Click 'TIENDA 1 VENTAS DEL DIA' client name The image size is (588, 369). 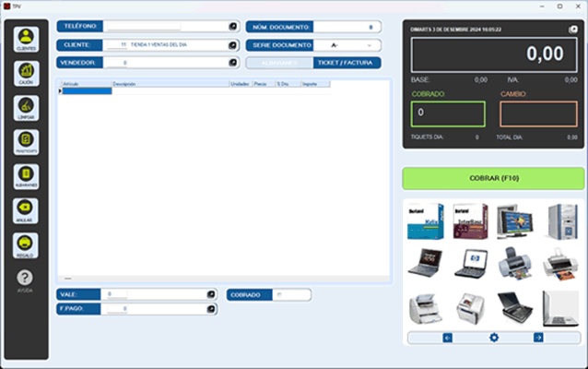pos(159,44)
